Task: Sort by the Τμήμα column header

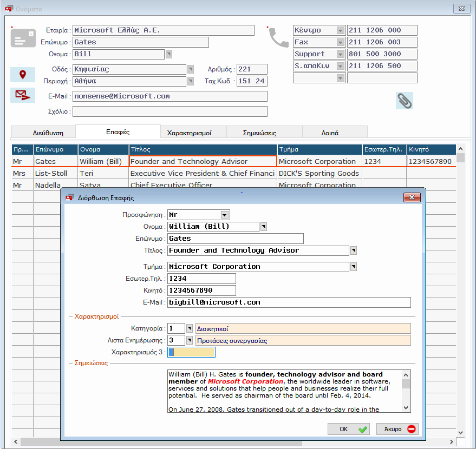Action: click(x=319, y=149)
